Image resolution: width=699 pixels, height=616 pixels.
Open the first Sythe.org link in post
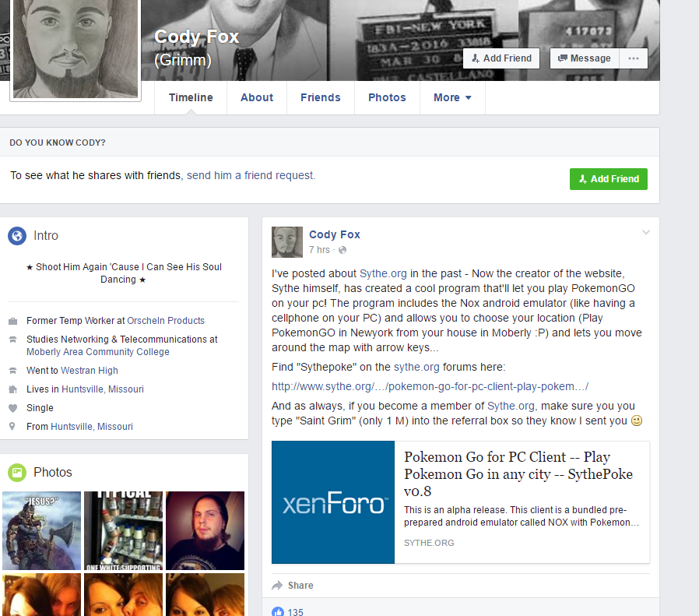(383, 273)
